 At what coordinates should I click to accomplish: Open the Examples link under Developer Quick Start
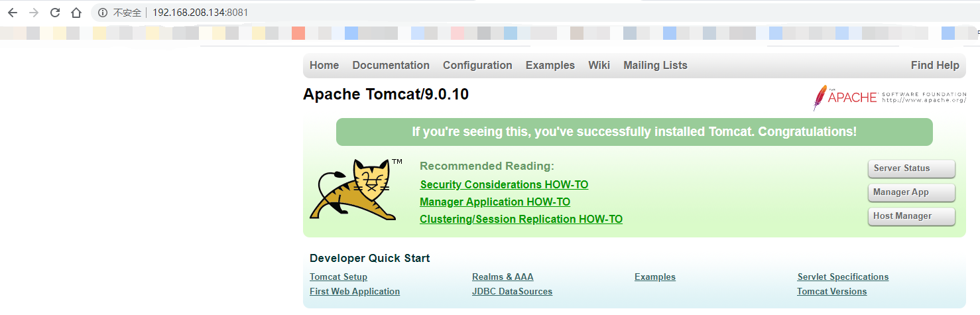coord(655,277)
